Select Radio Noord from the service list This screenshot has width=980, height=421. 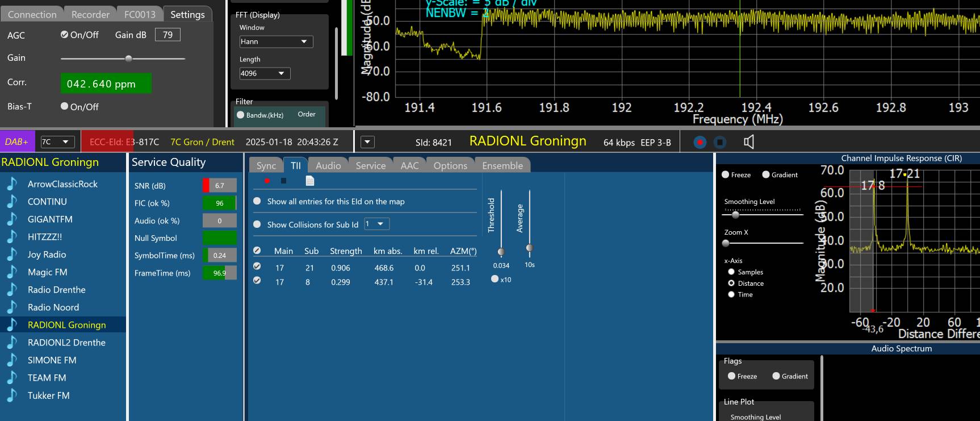(53, 307)
